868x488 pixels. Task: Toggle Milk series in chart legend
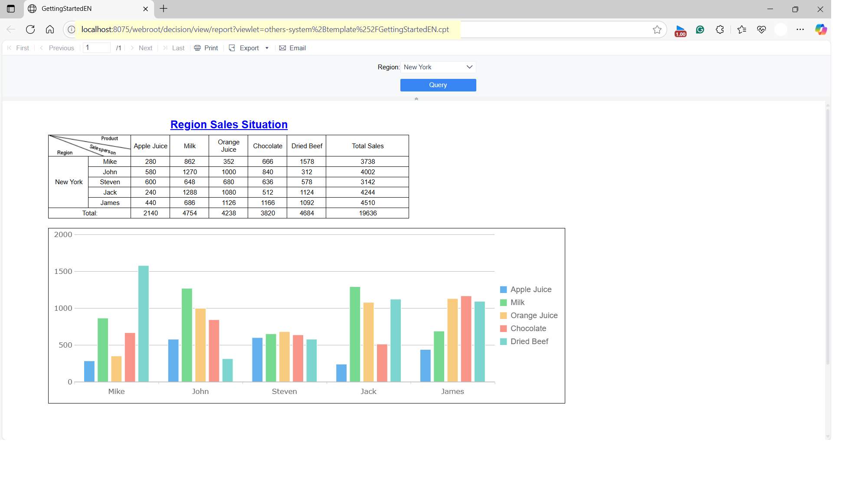tap(517, 303)
